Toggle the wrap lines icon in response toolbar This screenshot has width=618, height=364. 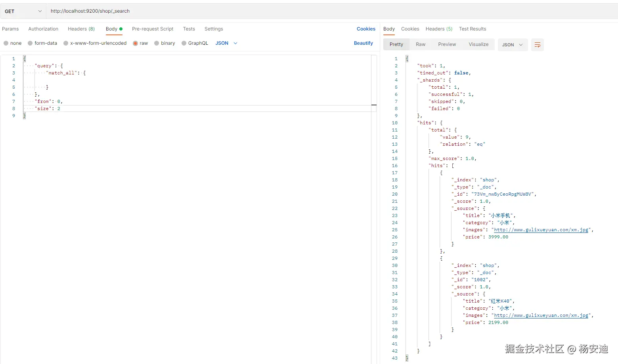(x=537, y=45)
